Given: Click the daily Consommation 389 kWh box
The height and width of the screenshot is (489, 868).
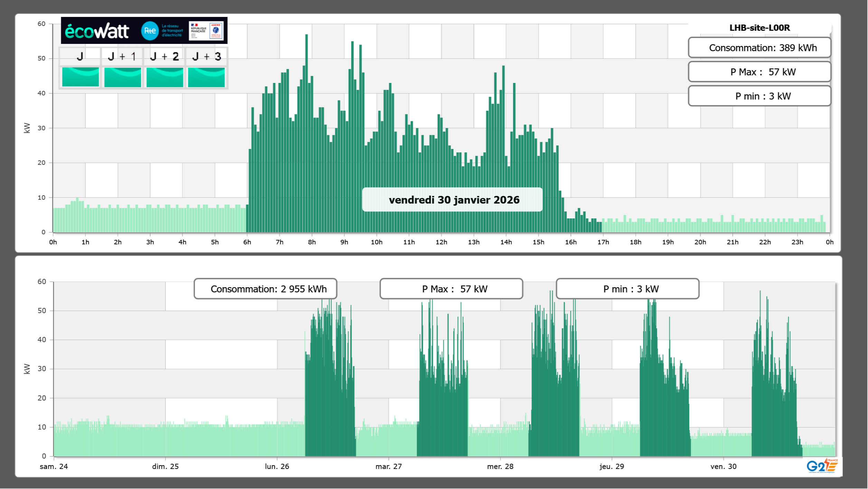Looking at the screenshot, I should [x=759, y=48].
